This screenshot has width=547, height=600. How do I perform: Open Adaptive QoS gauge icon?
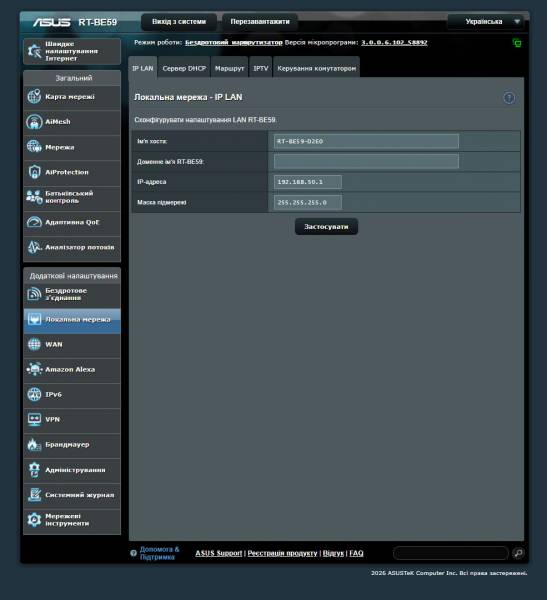pyautogui.click(x=34, y=222)
